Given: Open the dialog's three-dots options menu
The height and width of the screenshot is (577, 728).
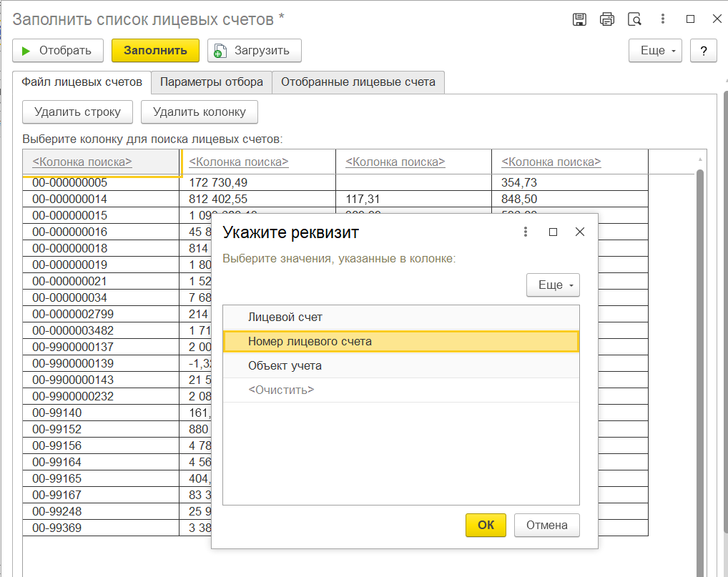Looking at the screenshot, I should (526, 232).
